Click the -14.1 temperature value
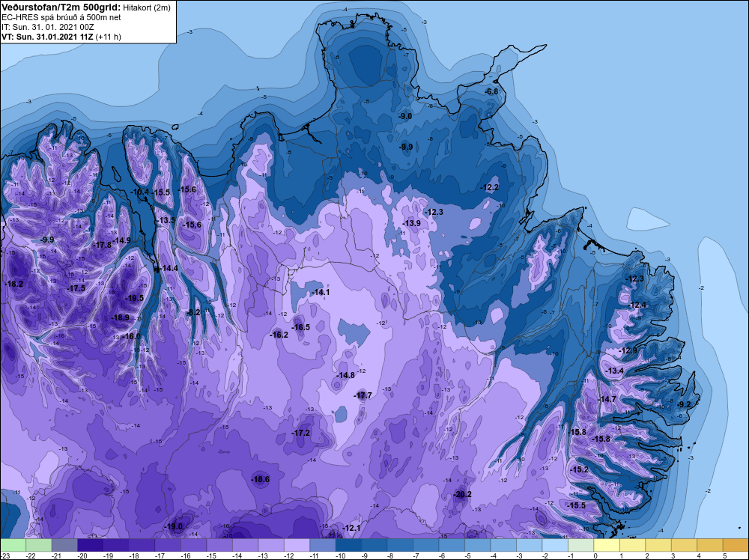 click(x=321, y=292)
